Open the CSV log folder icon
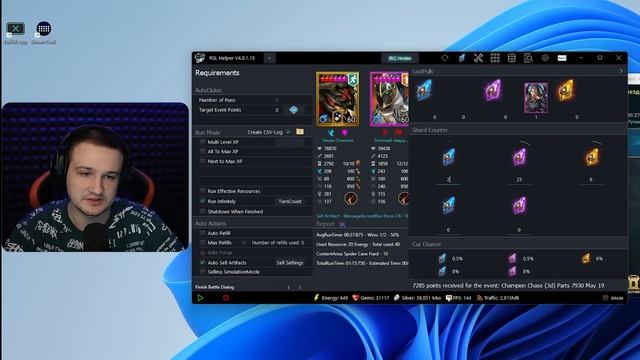This screenshot has height=360, width=640. click(x=300, y=131)
